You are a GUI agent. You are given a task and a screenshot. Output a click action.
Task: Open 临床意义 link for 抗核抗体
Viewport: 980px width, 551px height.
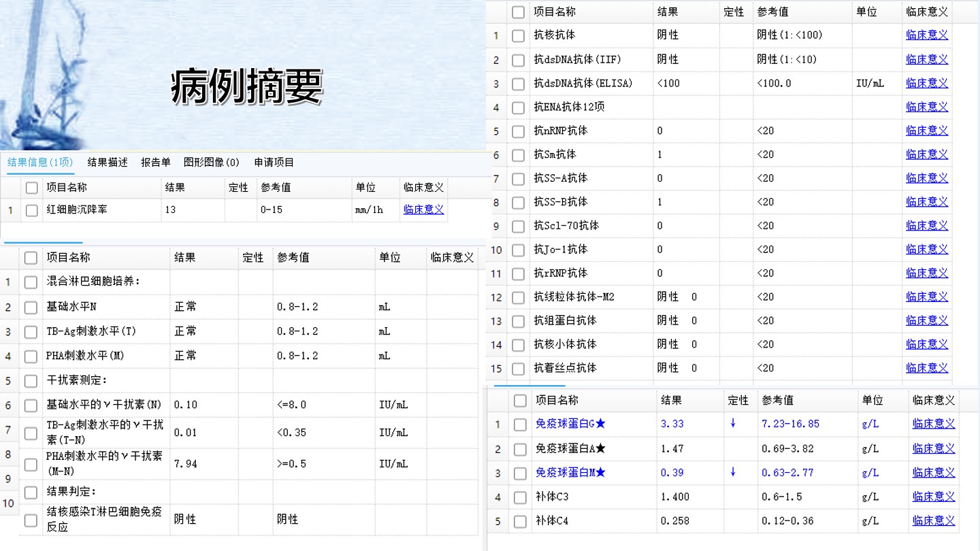click(x=927, y=35)
